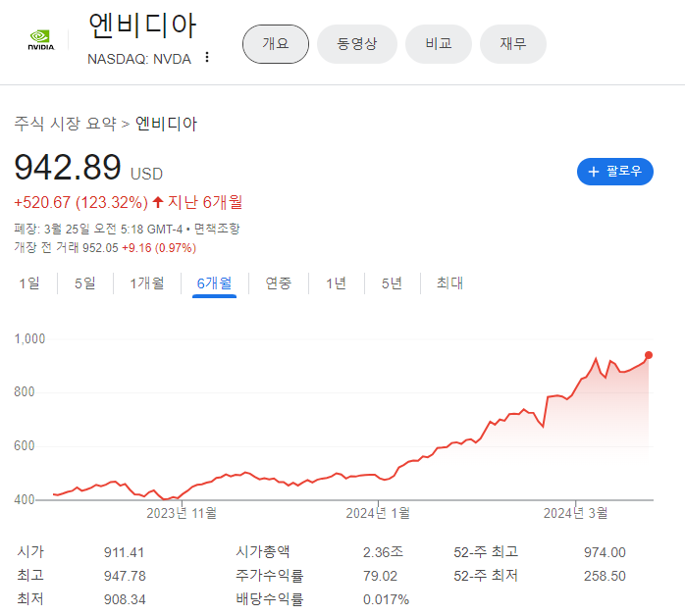
Task: Open the 동영상 tab
Action: pos(357,44)
